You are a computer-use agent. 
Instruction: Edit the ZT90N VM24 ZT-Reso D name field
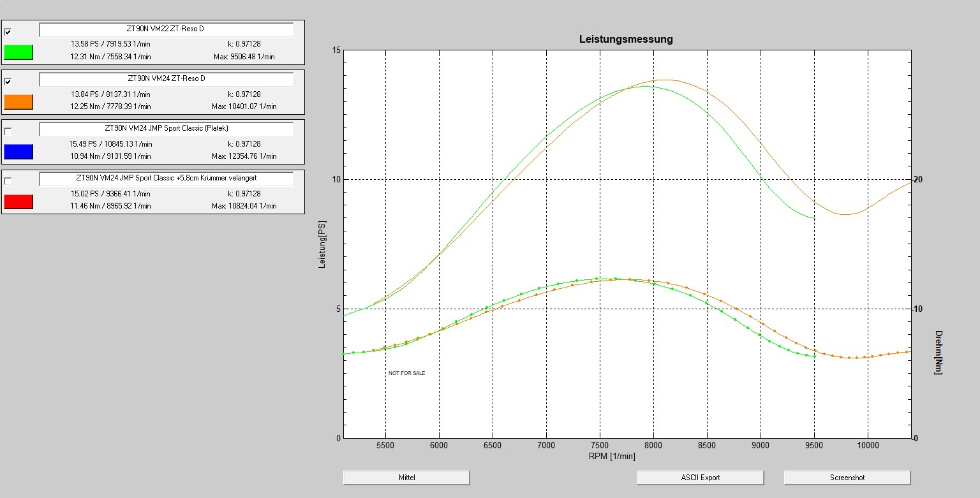coord(166,79)
